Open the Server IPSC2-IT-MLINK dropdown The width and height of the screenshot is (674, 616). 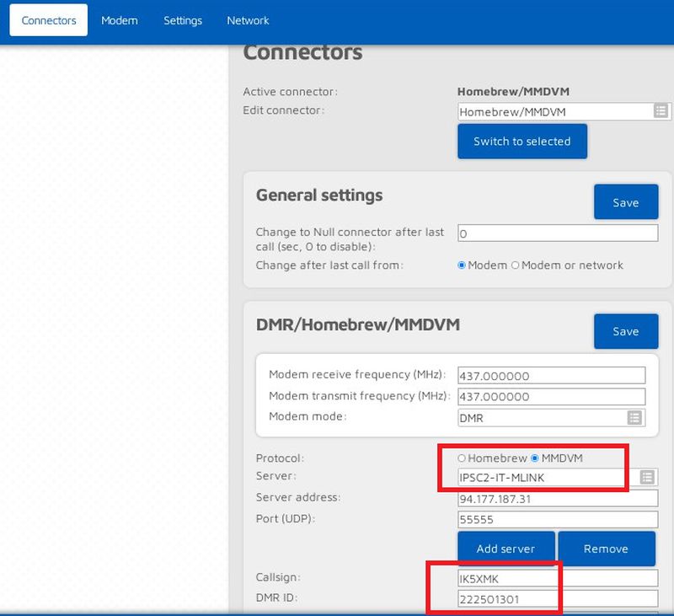[x=558, y=477]
